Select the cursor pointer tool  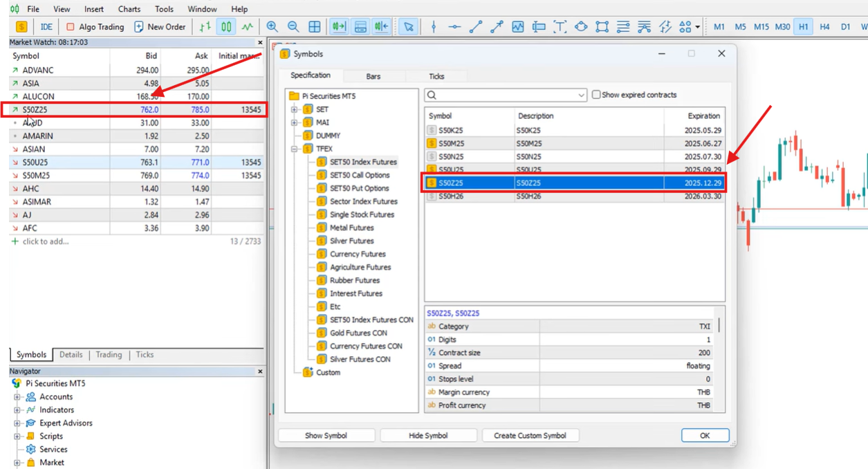coord(409,27)
